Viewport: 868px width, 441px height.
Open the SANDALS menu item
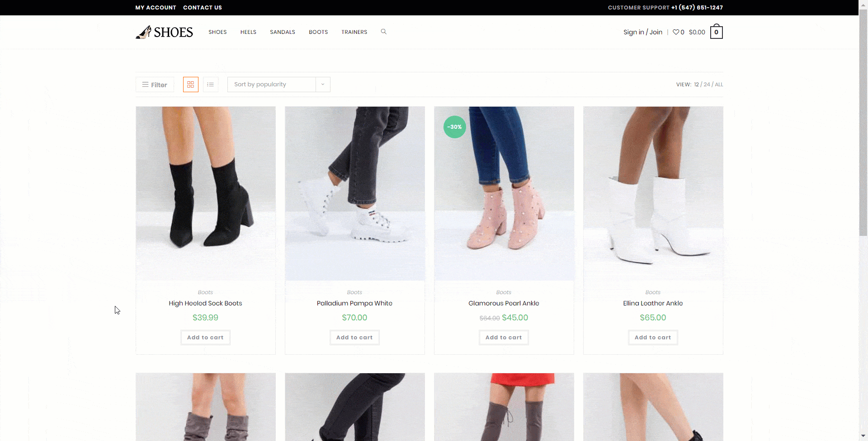point(282,32)
